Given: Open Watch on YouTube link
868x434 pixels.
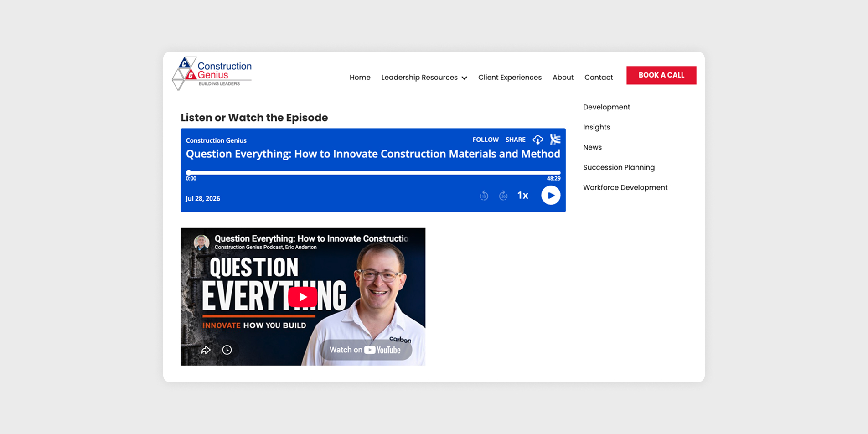Looking at the screenshot, I should (x=365, y=350).
